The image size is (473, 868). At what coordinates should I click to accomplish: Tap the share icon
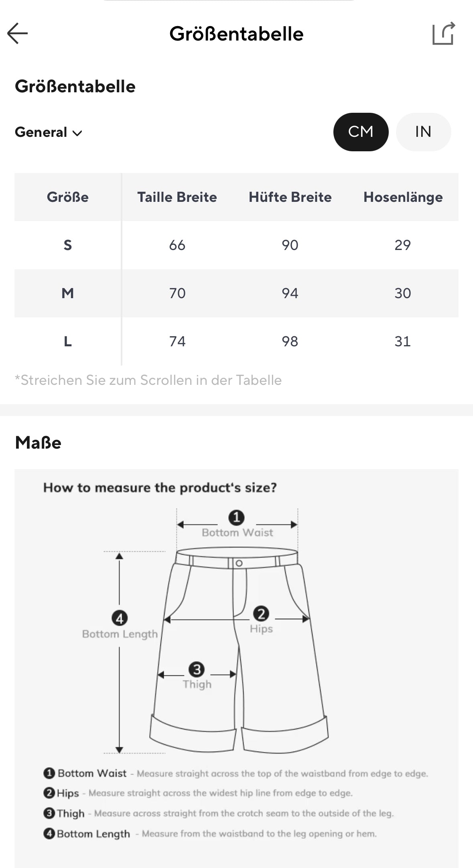(x=443, y=33)
